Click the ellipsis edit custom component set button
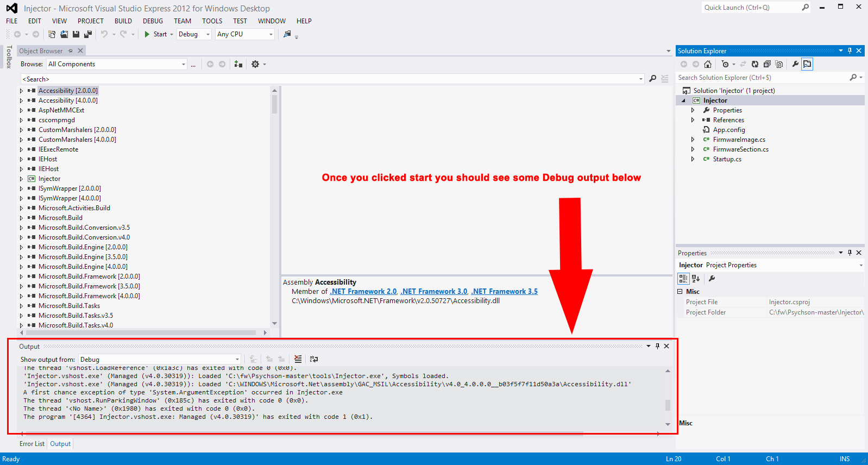This screenshot has width=868, height=465. (193, 64)
